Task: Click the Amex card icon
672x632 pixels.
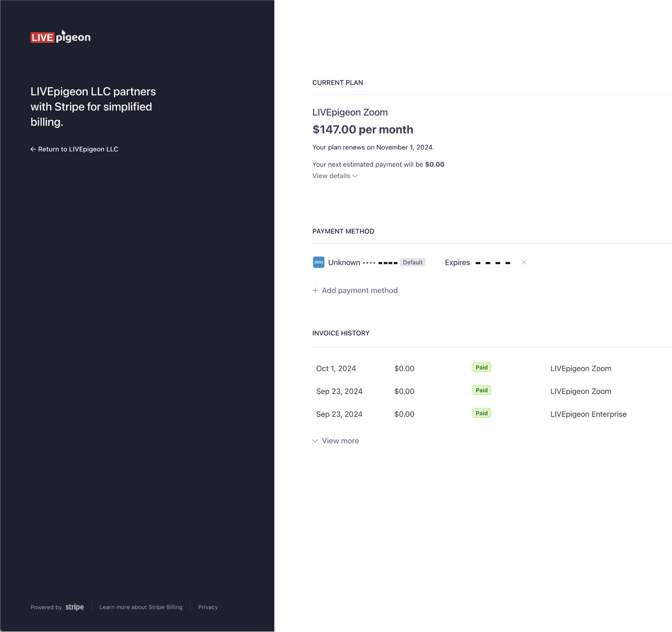Action: (x=318, y=262)
